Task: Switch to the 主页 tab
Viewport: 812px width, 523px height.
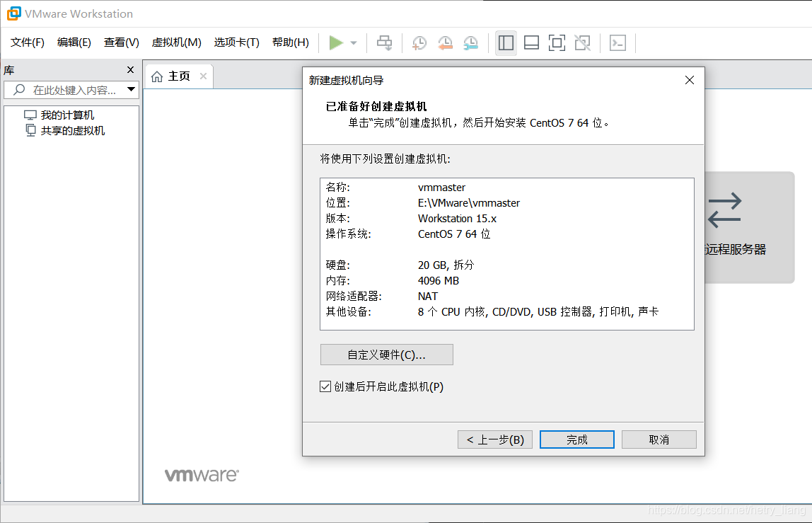Action: pos(179,76)
